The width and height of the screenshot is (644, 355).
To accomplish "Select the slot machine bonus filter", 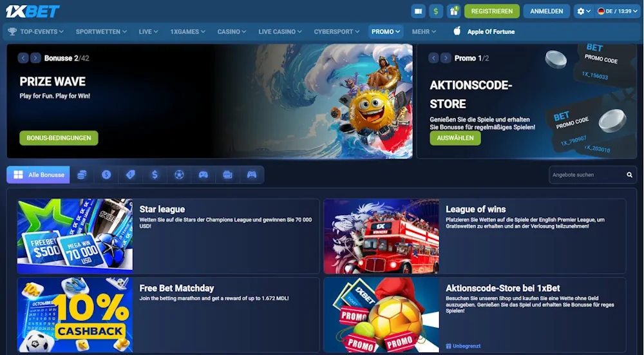I will click(227, 175).
